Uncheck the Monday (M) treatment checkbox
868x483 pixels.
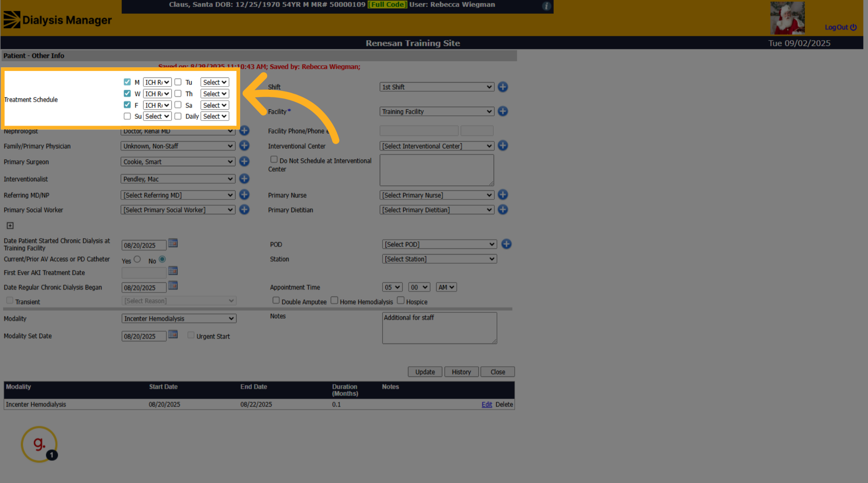tap(127, 82)
